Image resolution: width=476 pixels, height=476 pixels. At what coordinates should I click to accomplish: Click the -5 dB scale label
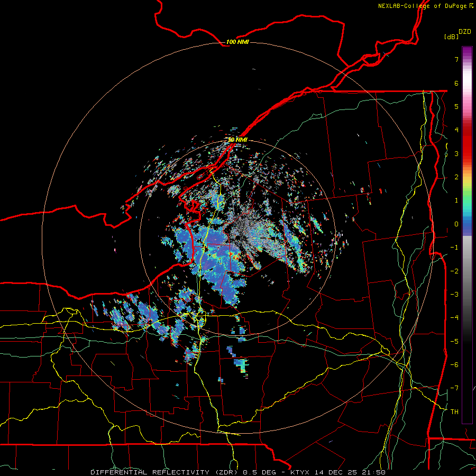pyautogui.click(x=454, y=342)
